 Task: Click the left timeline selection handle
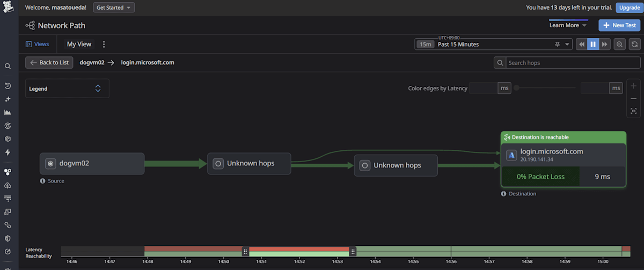tap(245, 251)
